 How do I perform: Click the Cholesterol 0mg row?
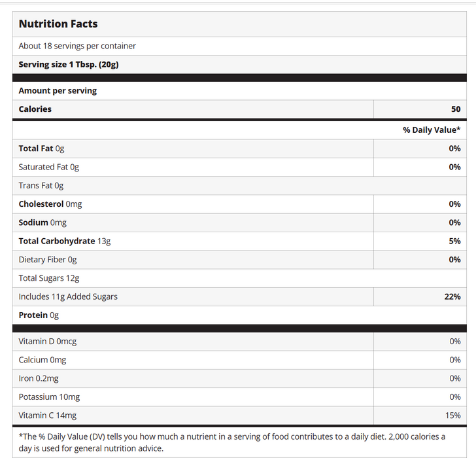(50, 204)
